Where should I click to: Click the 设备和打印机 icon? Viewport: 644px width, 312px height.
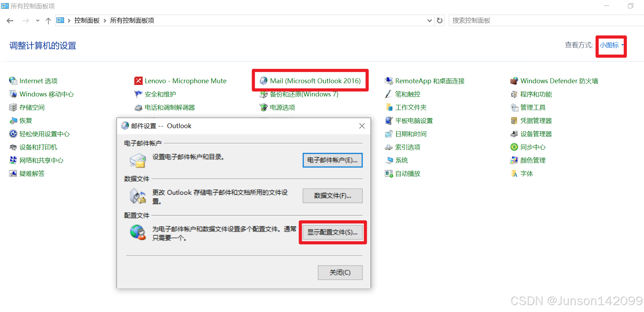pyautogui.click(x=13, y=147)
